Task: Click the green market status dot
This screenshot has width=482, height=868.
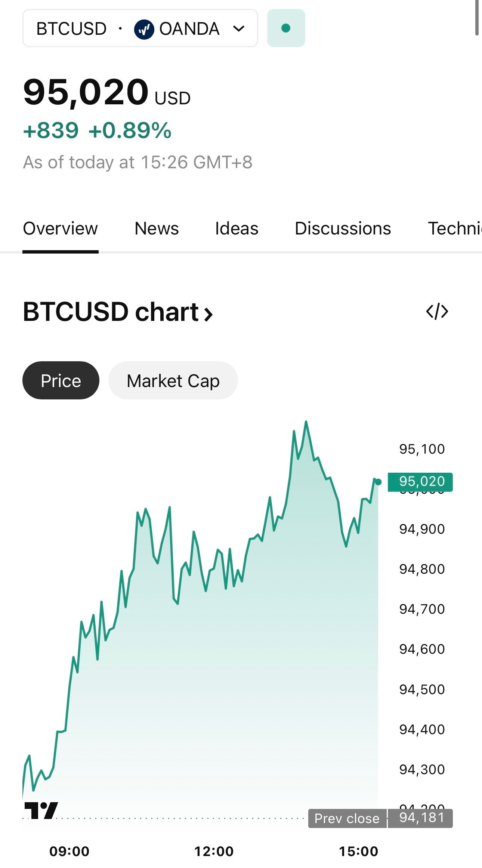Action: 286,28
